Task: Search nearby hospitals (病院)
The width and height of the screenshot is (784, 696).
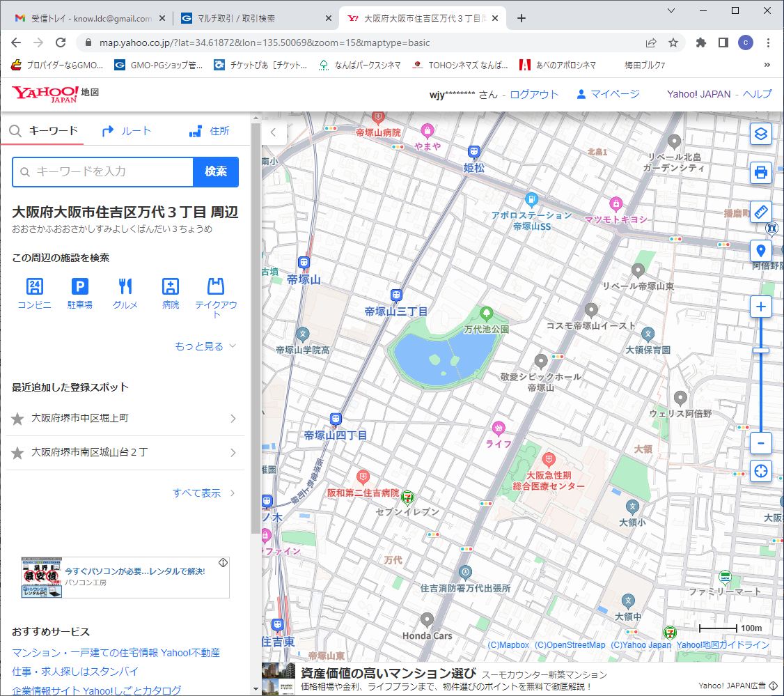Action: [x=171, y=293]
